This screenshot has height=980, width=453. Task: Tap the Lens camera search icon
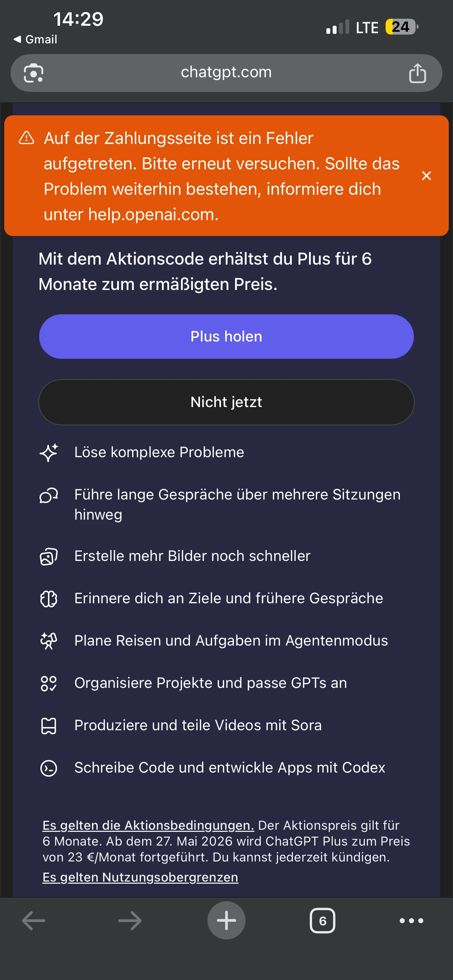pos(34,73)
